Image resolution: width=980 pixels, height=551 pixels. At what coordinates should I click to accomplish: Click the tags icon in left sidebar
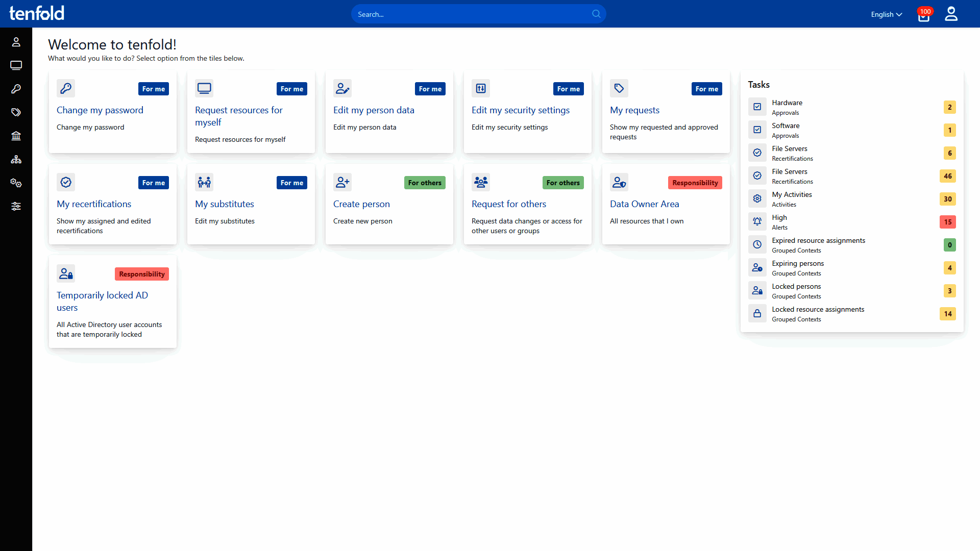pyautogui.click(x=16, y=112)
